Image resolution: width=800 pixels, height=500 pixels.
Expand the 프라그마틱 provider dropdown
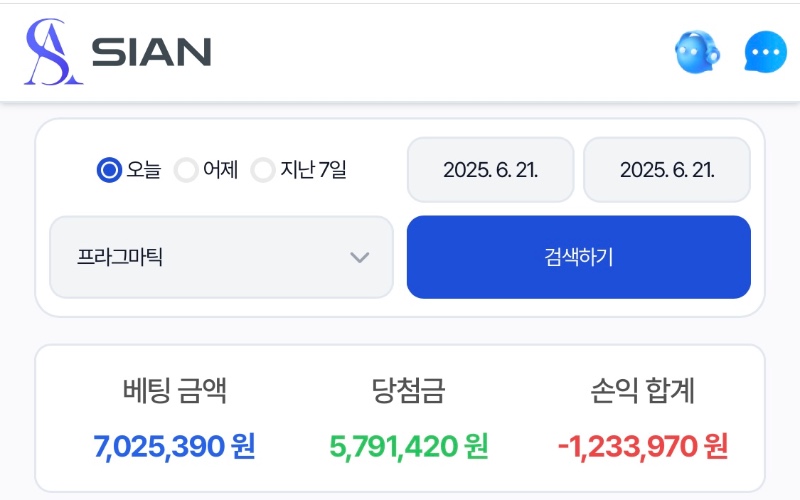221,257
